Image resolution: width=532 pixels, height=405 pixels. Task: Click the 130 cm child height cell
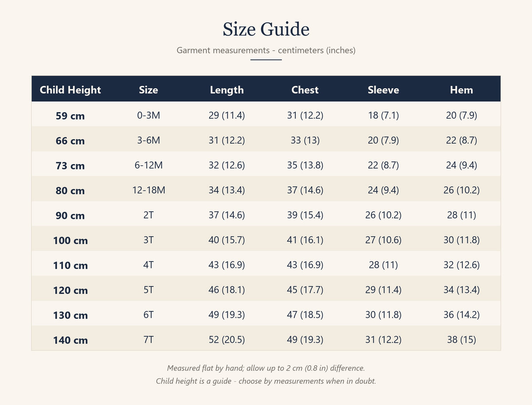pos(70,315)
